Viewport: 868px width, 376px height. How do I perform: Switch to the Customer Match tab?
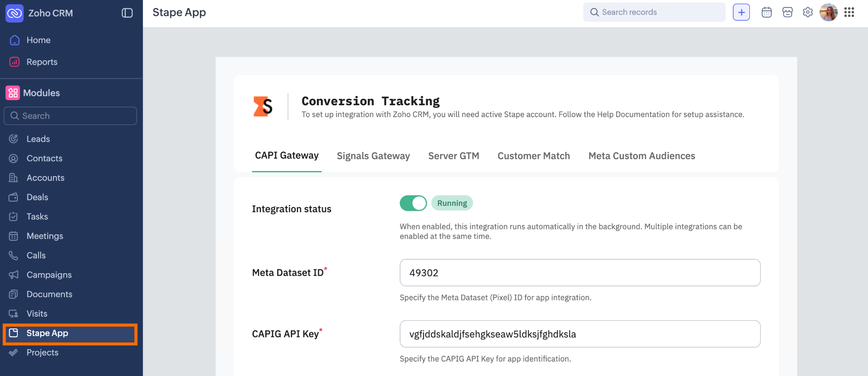[534, 156]
